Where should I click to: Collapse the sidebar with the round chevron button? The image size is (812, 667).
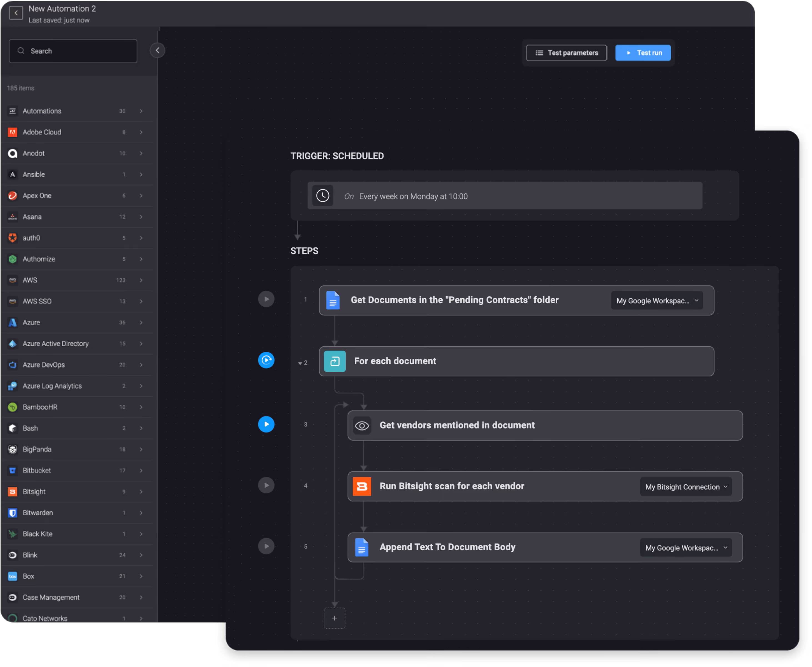tap(157, 50)
